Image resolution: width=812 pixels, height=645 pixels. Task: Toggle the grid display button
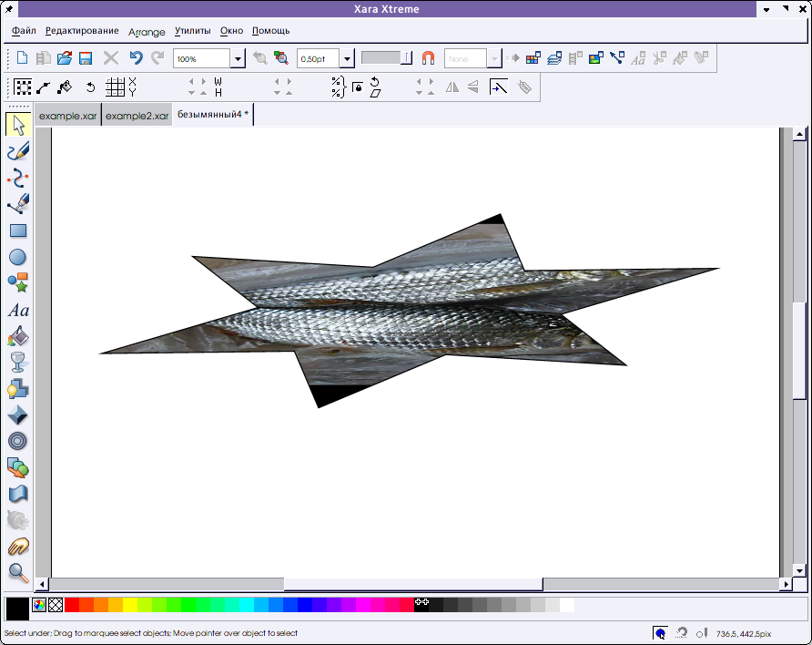pyautogui.click(x=115, y=87)
